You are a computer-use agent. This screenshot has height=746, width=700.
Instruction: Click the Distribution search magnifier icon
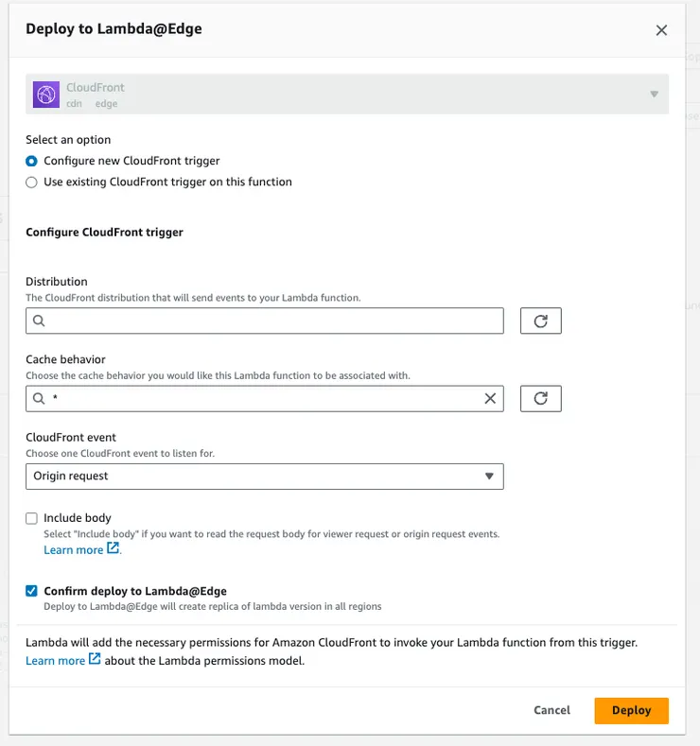tap(39, 321)
